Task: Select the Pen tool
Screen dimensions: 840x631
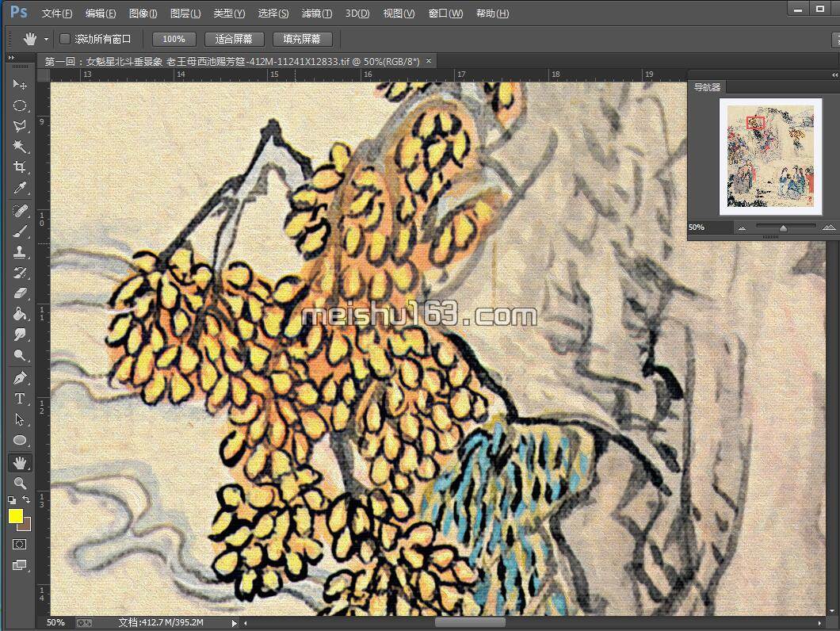Action: coord(20,378)
